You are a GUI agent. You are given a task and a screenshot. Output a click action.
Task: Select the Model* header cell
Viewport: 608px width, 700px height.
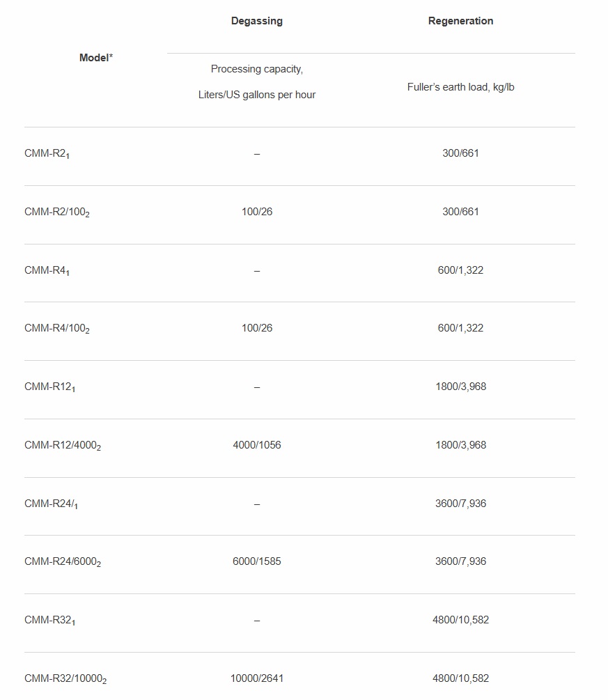click(96, 58)
